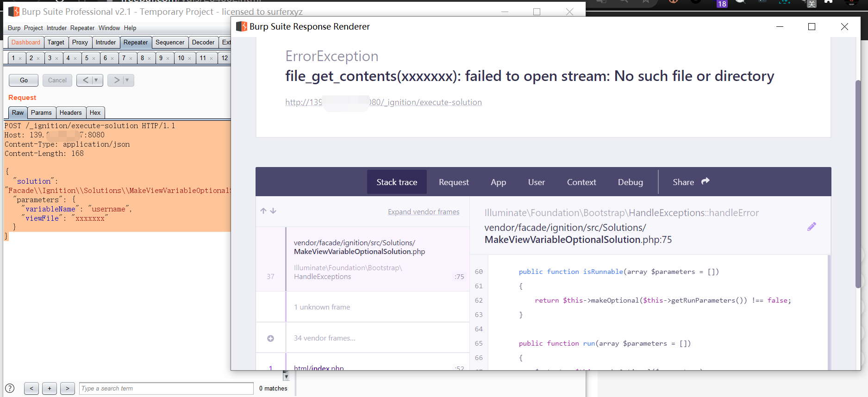
Task: Click the up arrow to previous stack frame
Action: (263, 211)
